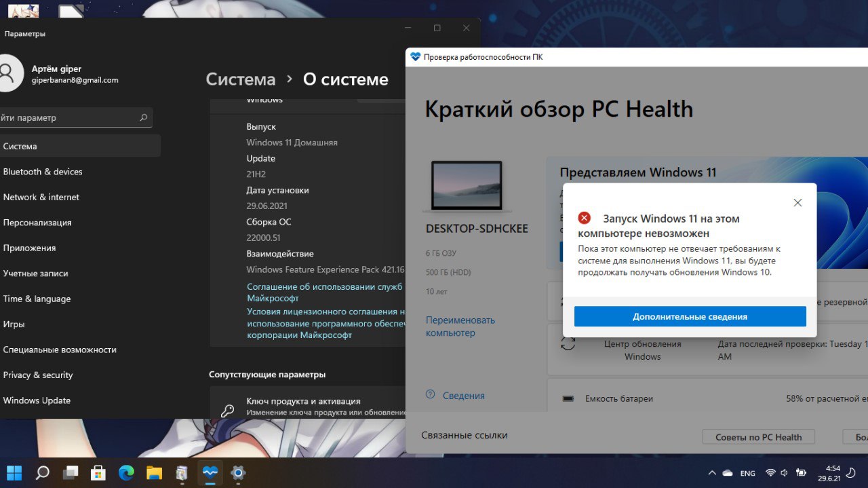Open the Windows Start menu
This screenshot has width=868, height=488.
click(x=14, y=472)
